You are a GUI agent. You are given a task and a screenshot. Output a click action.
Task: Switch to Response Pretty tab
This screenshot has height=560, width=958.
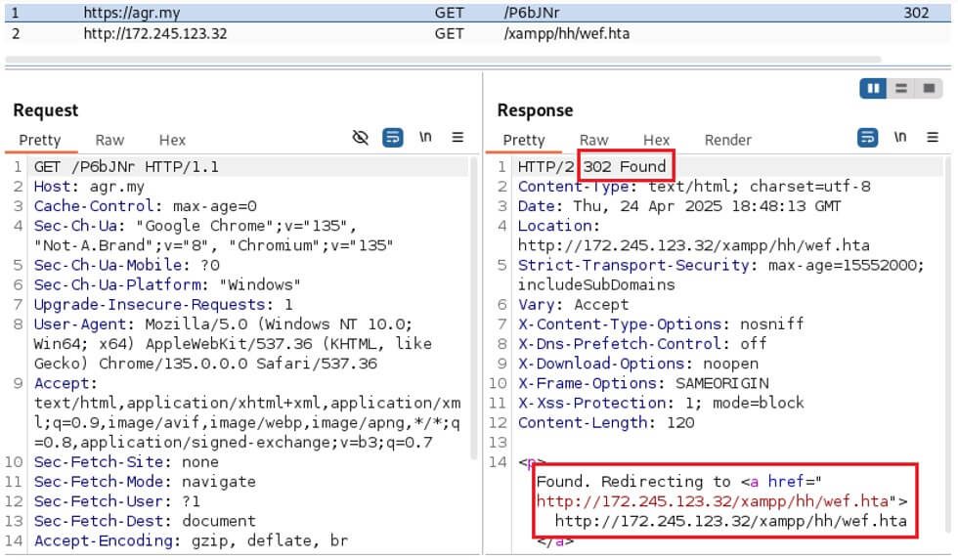click(x=524, y=140)
